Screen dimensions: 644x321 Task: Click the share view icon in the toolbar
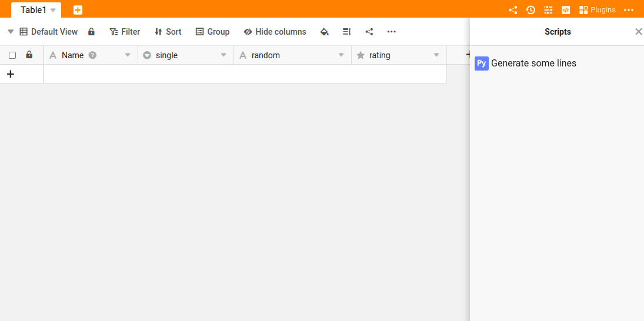(369, 32)
